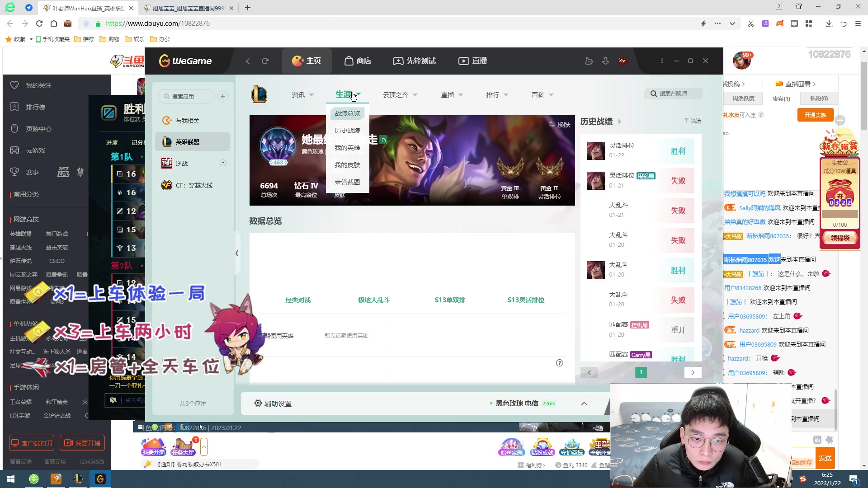This screenshot has width=868, height=488.
Task: Open 我的关注 in Douyu sidebar
Action: click(x=31, y=85)
